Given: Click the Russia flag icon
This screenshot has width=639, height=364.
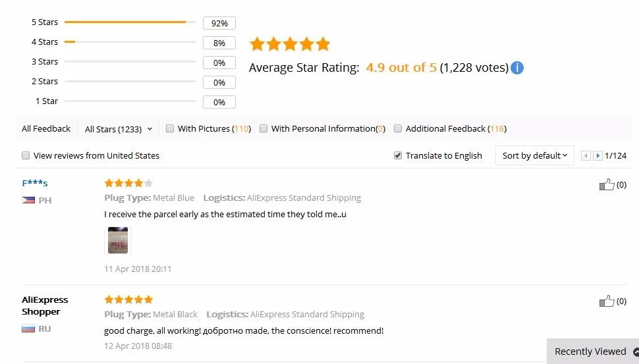Looking at the screenshot, I should [x=28, y=328].
